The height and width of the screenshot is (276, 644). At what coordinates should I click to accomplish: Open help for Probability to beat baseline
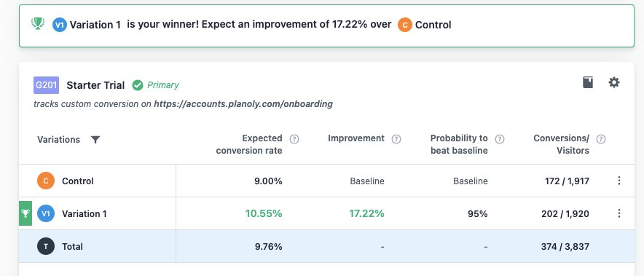[x=500, y=139]
